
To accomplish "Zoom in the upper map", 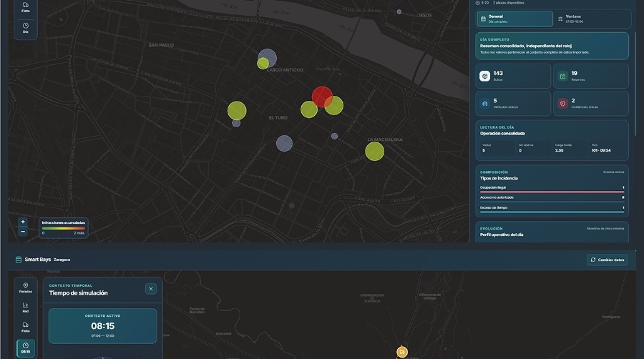I will click(23, 222).
